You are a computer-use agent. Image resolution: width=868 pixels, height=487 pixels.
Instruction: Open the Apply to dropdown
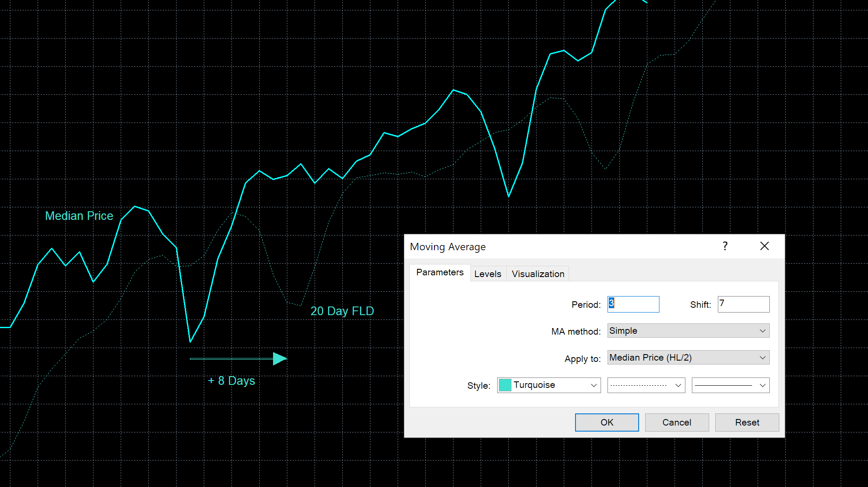click(688, 358)
